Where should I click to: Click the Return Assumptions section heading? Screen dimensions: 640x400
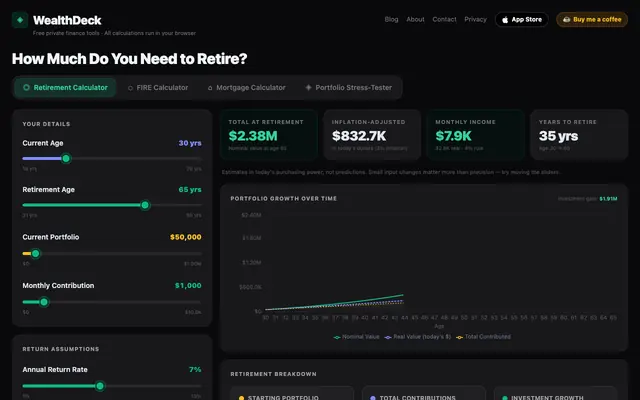pos(61,349)
